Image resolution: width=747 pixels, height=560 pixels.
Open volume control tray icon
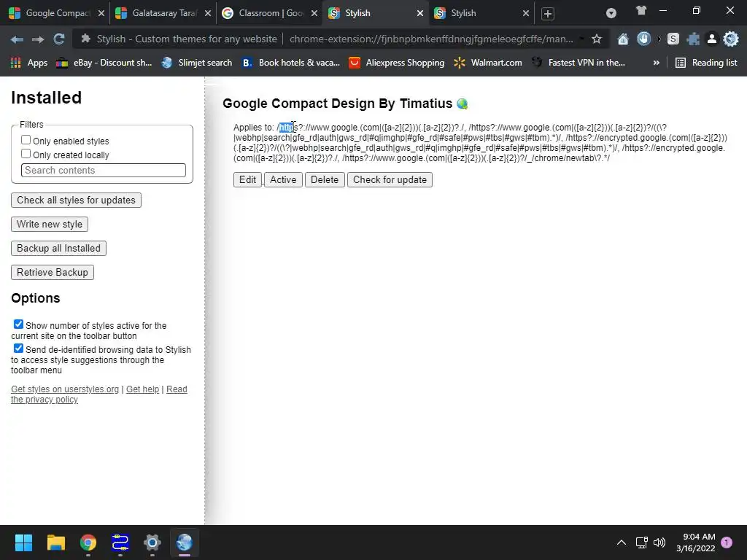(x=659, y=542)
